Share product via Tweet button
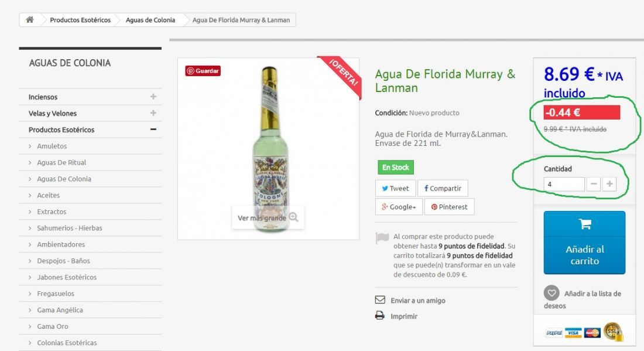The width and height of the screenshot is (644, 351). coord(395,188)
